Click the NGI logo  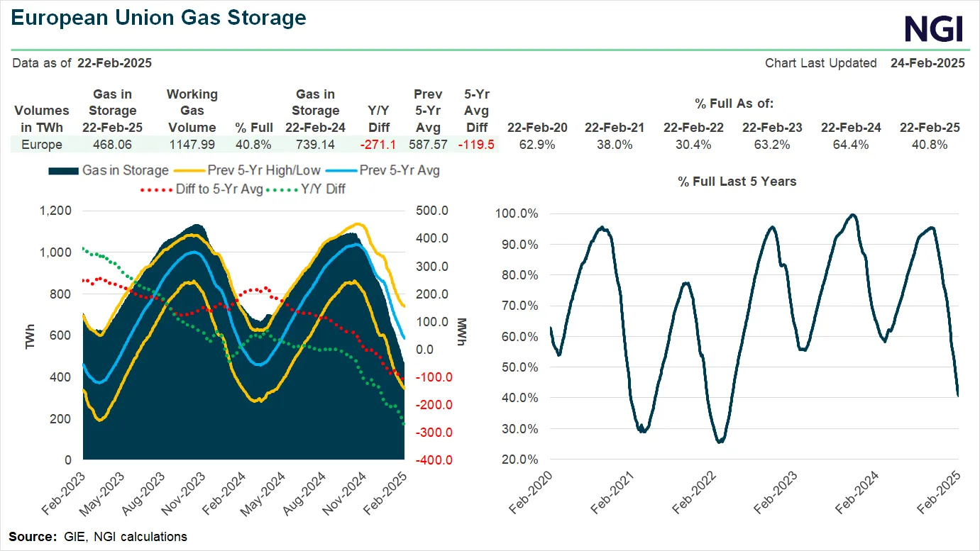pyautogui.click(x=933, y=28)
